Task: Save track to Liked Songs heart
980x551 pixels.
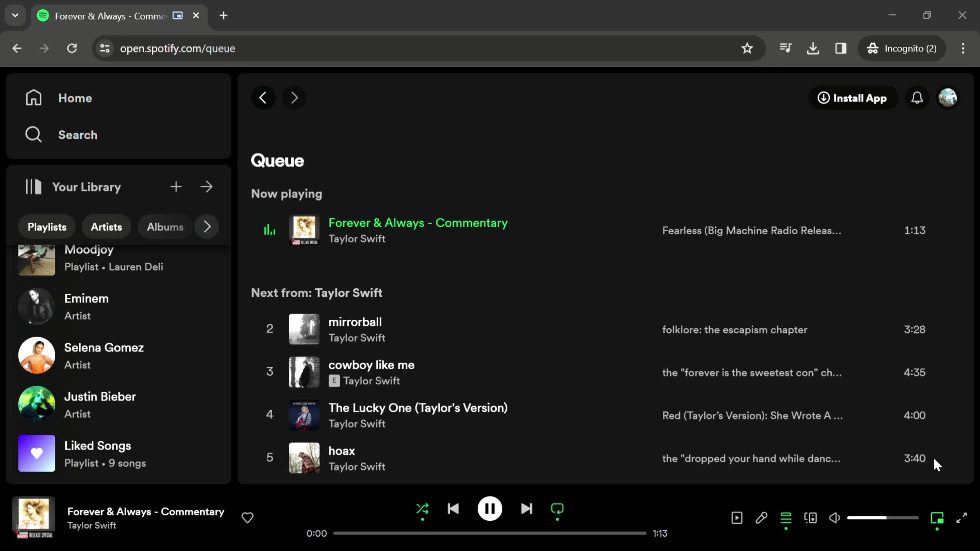Action: coord(247,518)
